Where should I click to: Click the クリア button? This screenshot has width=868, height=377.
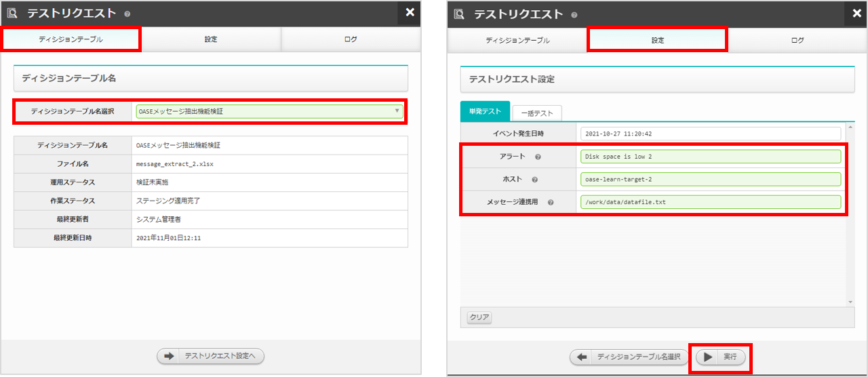coord(479,317)
